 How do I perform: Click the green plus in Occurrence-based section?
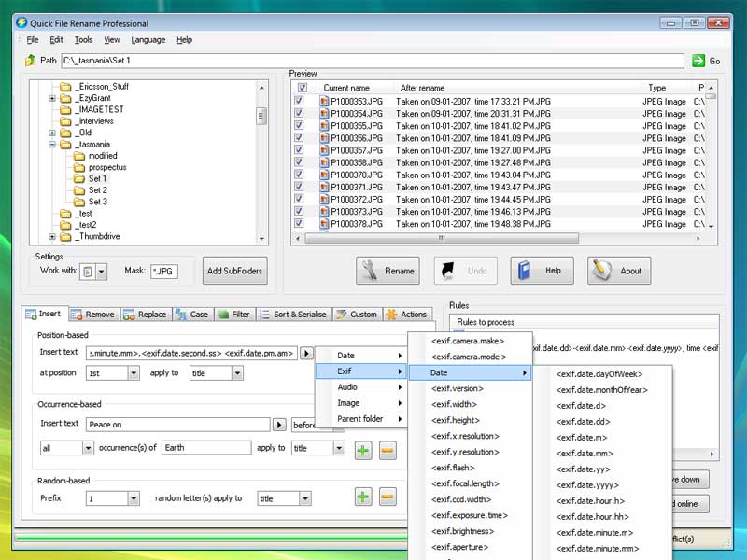pyautogui.click(x=362, y=451)
